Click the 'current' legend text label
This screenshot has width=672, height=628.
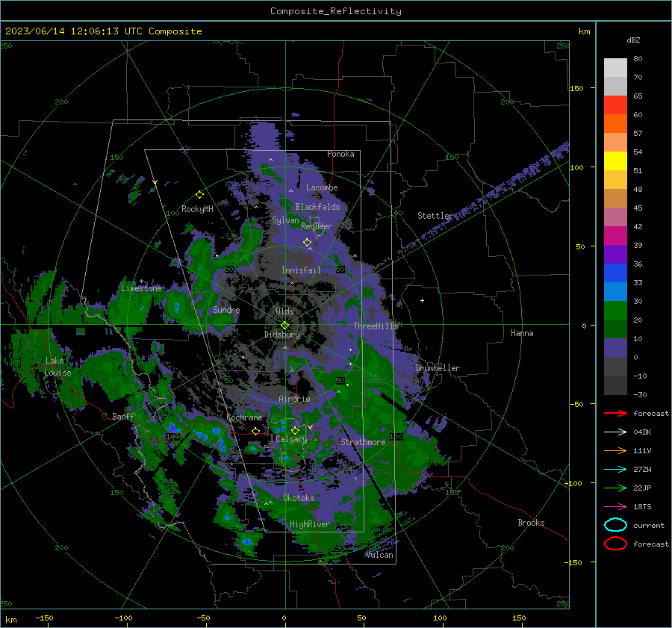pos(649,525)
